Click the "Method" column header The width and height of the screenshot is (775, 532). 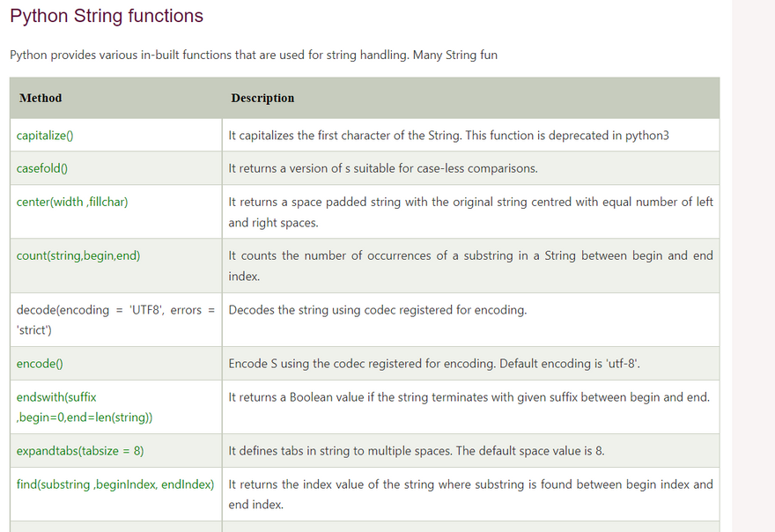tap(41, 98)
